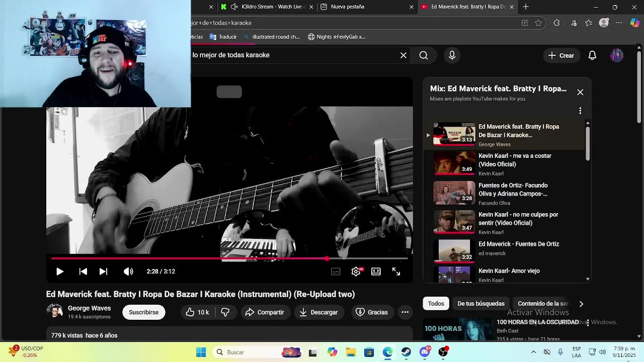Open the volume tray icon
Image resolution: width=644 pixels, height=362 pixels.
(x=602, y=352)
